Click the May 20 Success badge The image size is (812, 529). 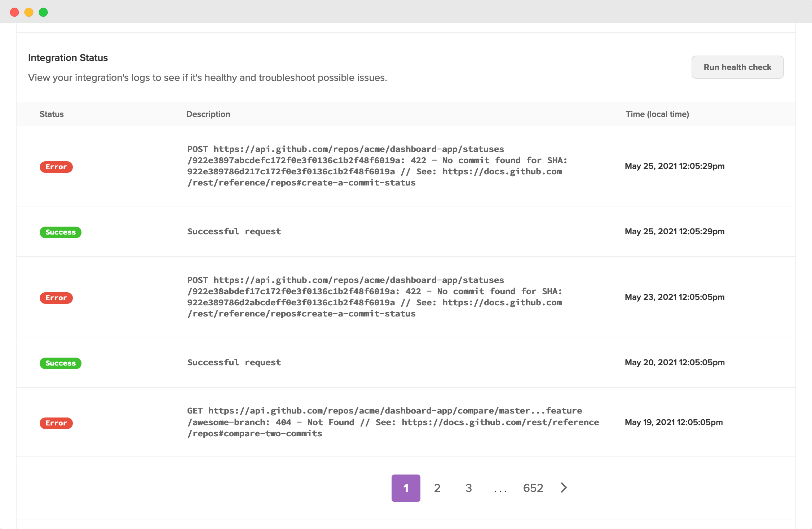coord(61,363)
